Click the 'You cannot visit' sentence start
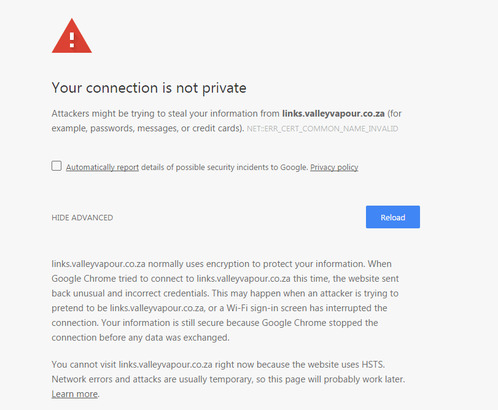The height and width of the screenshot is (410, 498). (84, 364)
